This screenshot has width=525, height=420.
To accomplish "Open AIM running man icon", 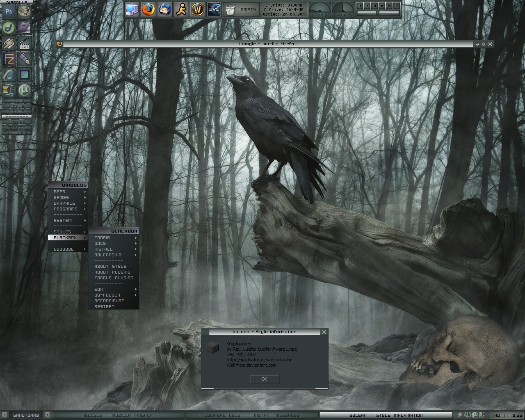I will coord(181,9).
